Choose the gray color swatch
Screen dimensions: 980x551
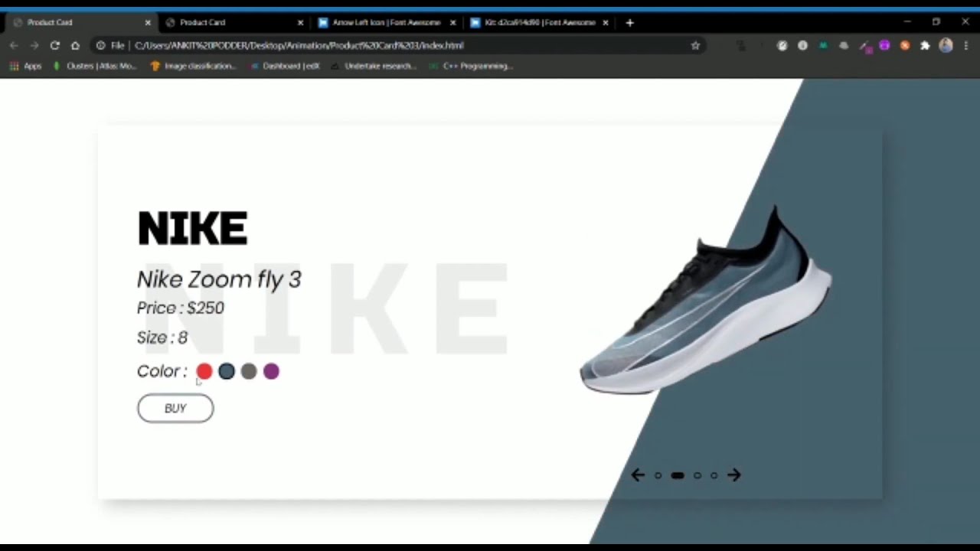[x=249, y=371]
